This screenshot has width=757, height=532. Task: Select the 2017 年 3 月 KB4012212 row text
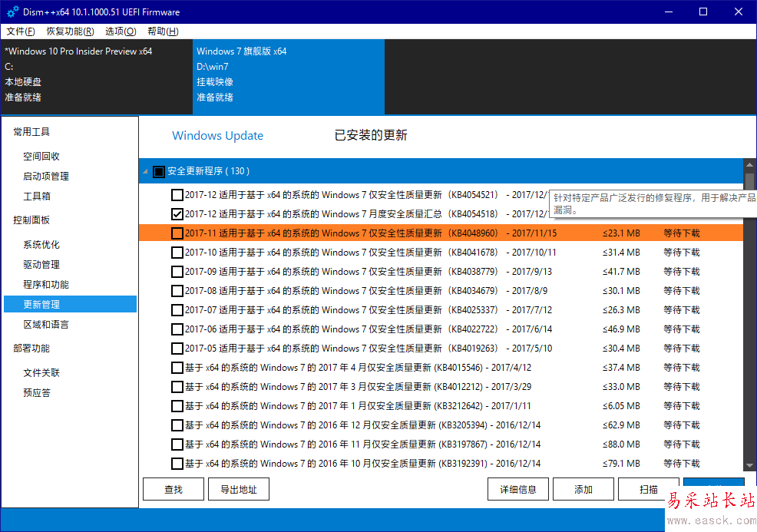pyautogui.click(x=359, y=387)
